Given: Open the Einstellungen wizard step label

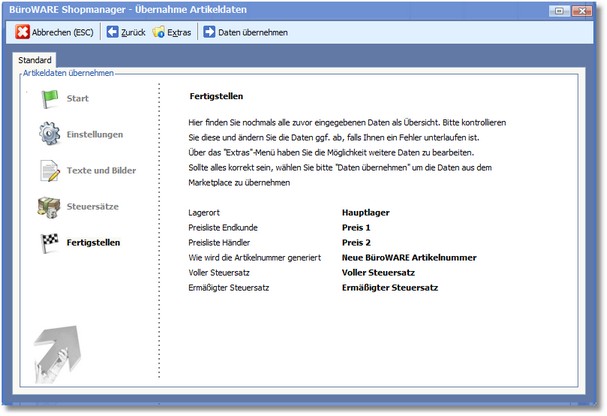Looking at the screenshot, I should pos(95,134).
